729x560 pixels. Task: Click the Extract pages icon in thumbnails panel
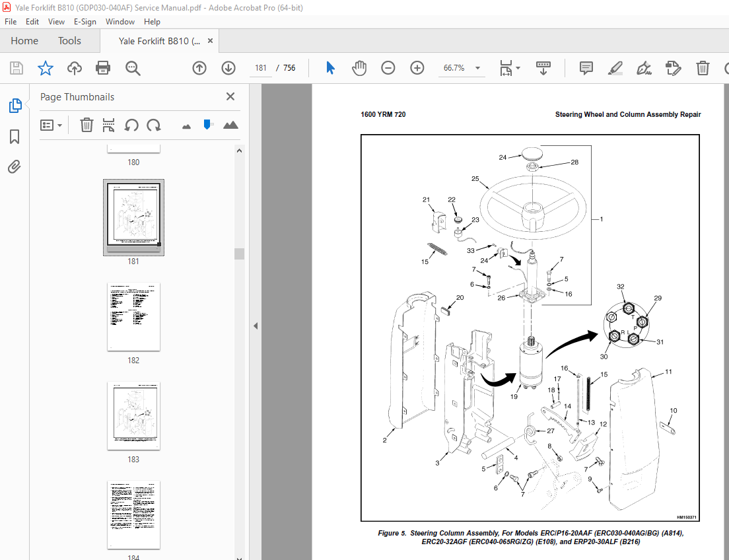click(108, 125)
